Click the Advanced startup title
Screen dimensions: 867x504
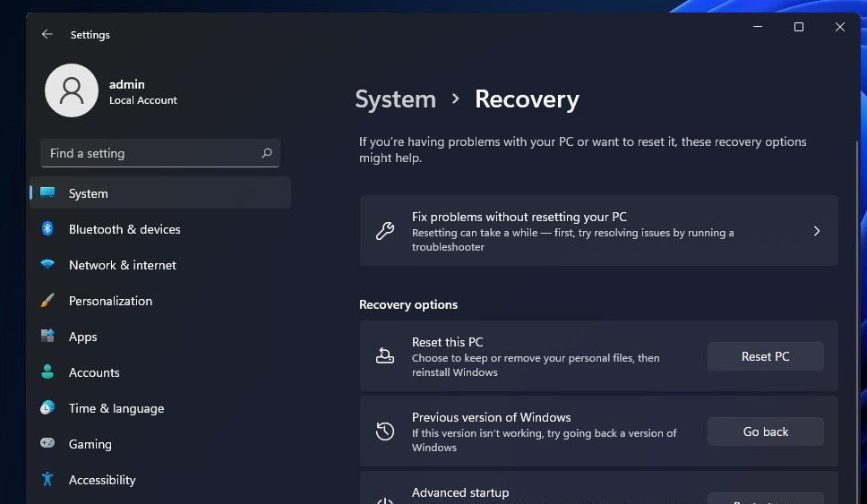(460, 492)
